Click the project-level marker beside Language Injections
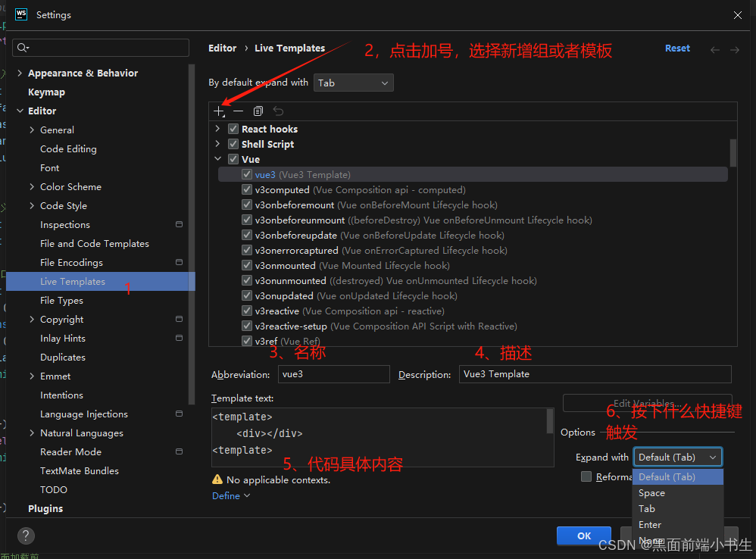The width and height of the screenshot is (756, 559). (179, 414)
